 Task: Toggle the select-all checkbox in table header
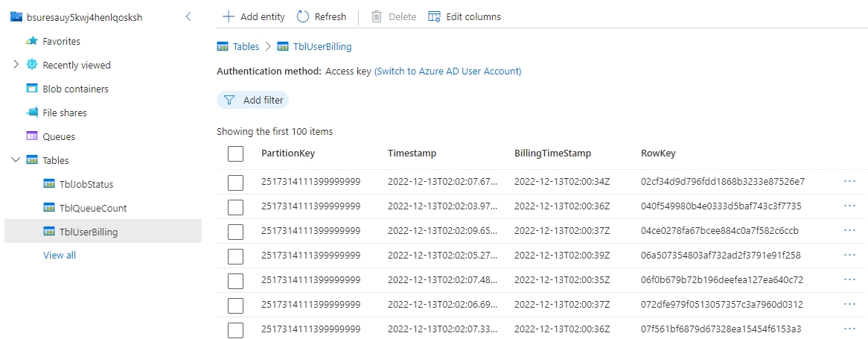click(236, 153)
